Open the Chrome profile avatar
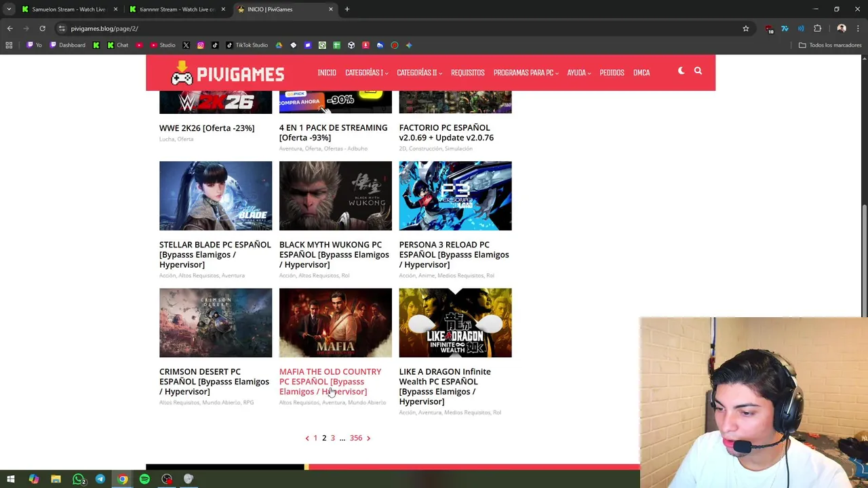This screenshot has height=488, width=868. coord(842,28)
